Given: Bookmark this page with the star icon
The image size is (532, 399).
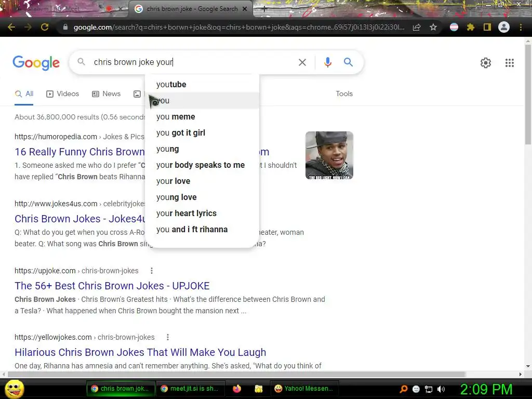Looking at the screenshot, I should click(x=433, y=27).
